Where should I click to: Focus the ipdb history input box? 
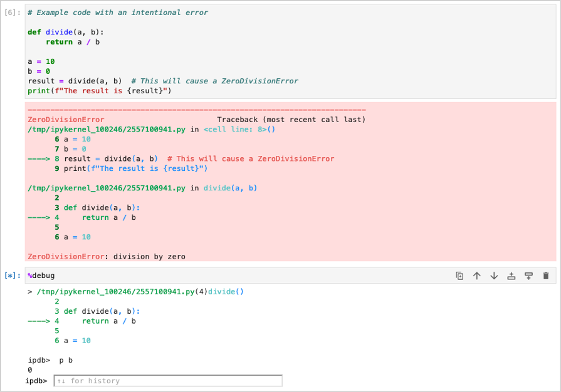pos(168,381)
